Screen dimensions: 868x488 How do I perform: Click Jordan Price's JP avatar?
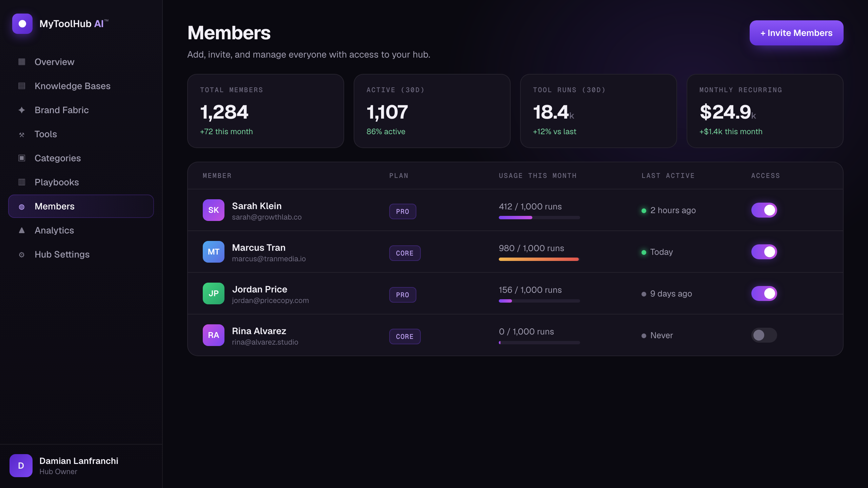(214, 293)
